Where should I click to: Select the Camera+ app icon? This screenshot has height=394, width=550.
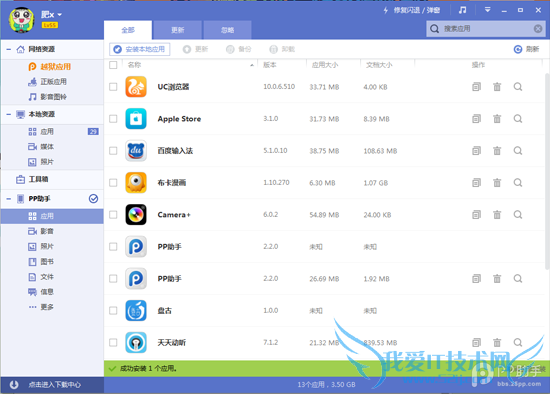tap(136, 214)
